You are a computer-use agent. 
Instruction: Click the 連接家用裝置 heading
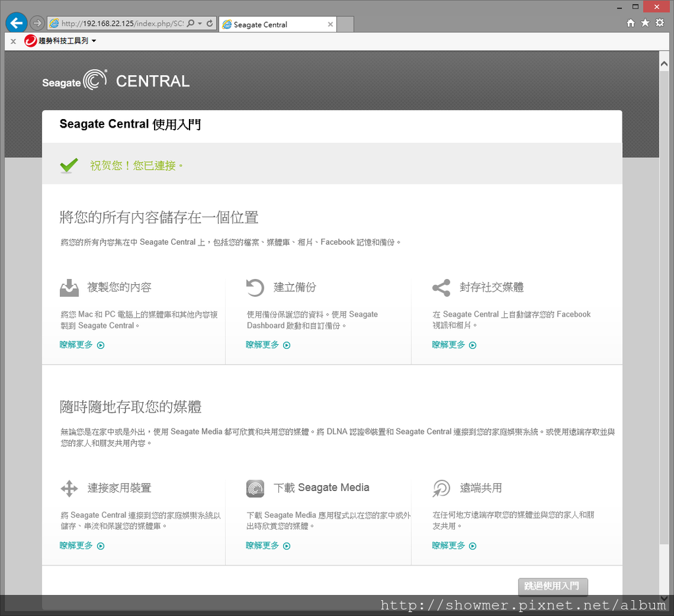[x=120, y=488]
